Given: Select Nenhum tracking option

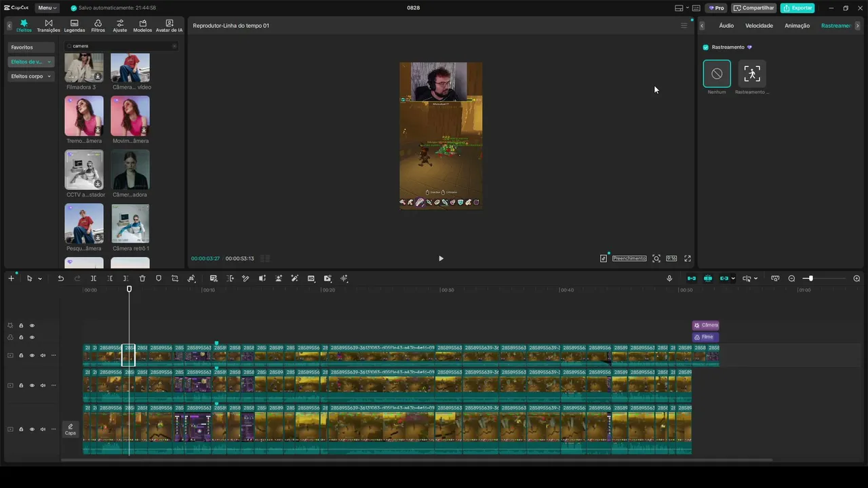Looking at the screenshot, I should click(717, 74).
